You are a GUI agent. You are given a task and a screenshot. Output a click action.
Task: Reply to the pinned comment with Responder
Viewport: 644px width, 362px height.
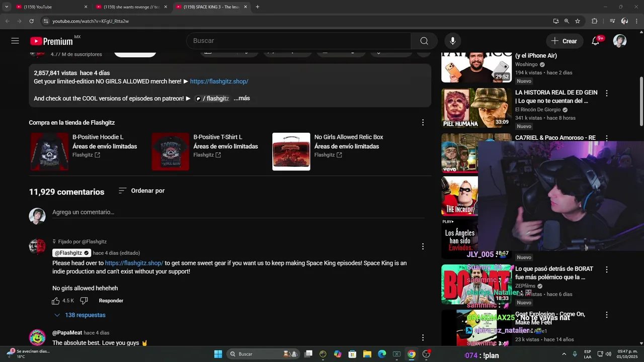pos(111,301)
